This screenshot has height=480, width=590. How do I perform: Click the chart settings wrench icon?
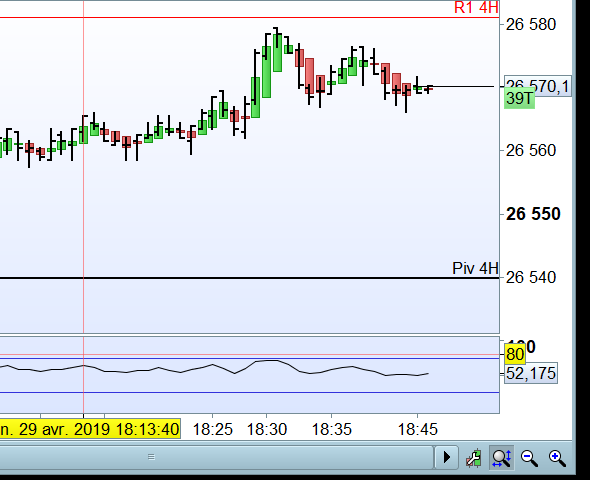[x=474, y=458]
